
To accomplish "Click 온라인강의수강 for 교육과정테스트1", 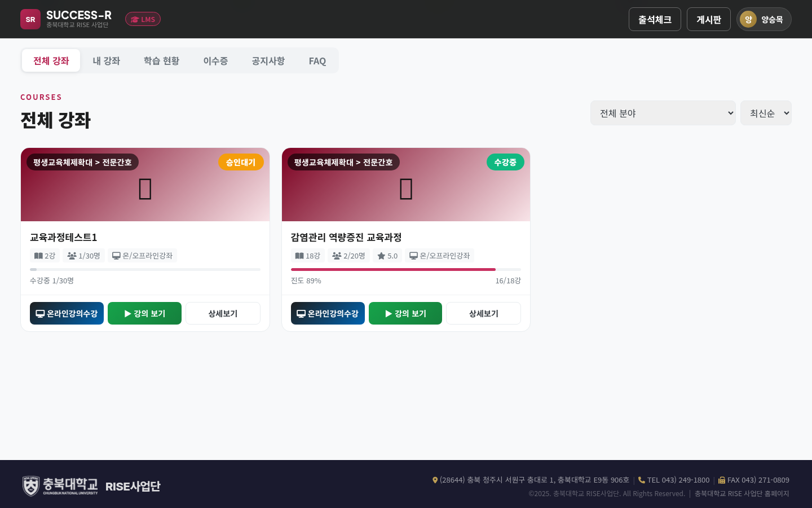I will point(67,313).
